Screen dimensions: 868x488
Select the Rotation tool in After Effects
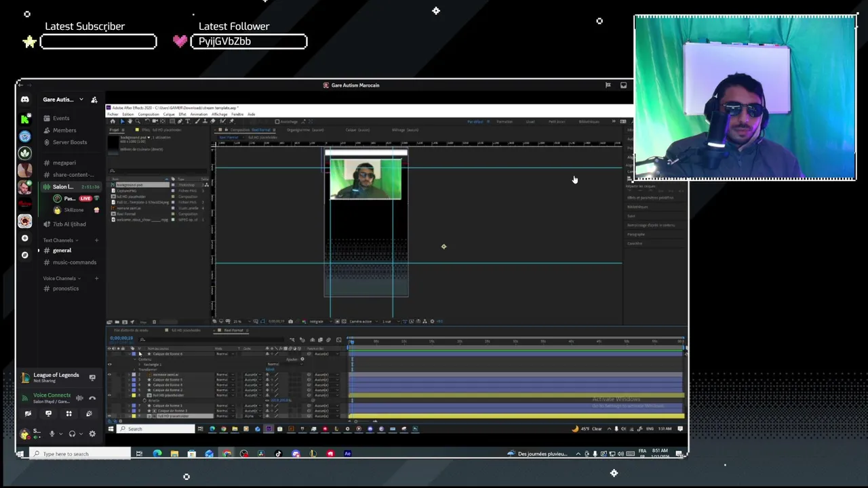click(x=147, y=121)
